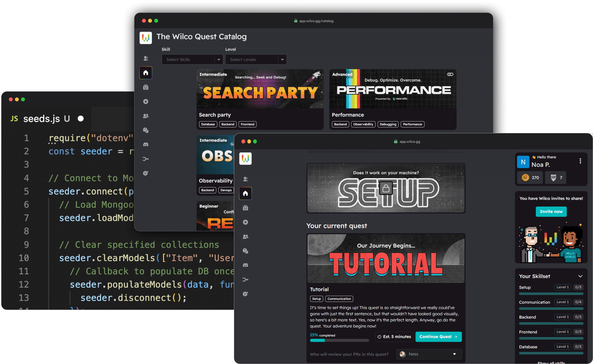Click merge arrows icon in front window sidebar

click(x=245, y=280)
